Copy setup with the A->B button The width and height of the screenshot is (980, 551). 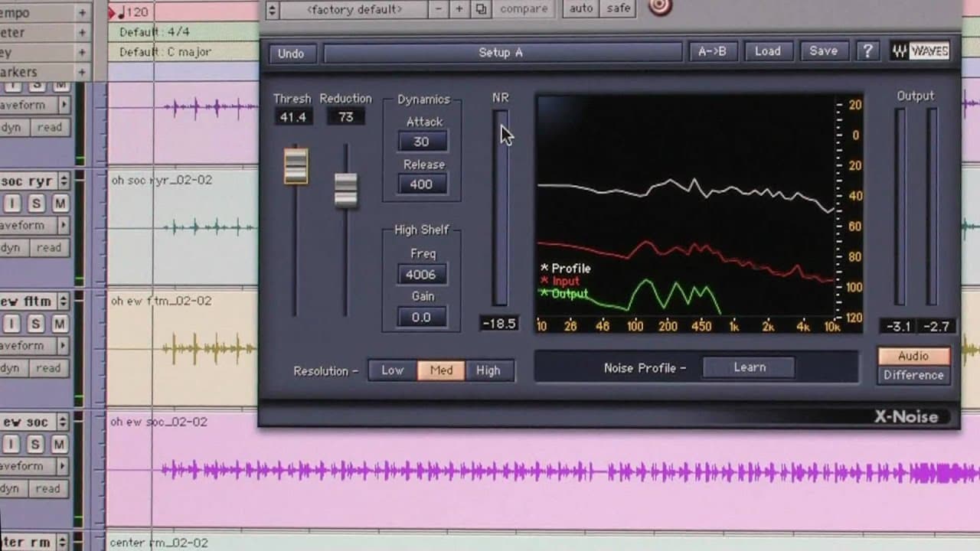pyautogui.click(x=712, y=51)
